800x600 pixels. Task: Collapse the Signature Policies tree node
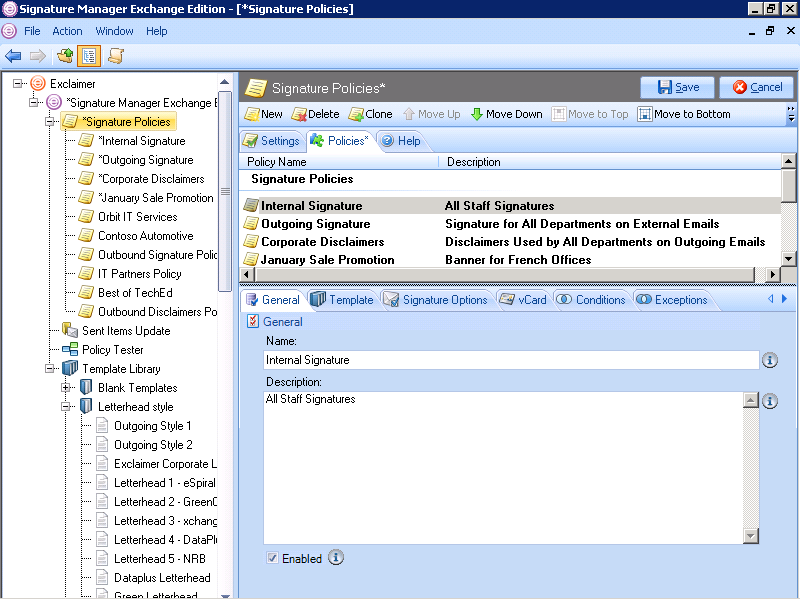tap(49, 121)
